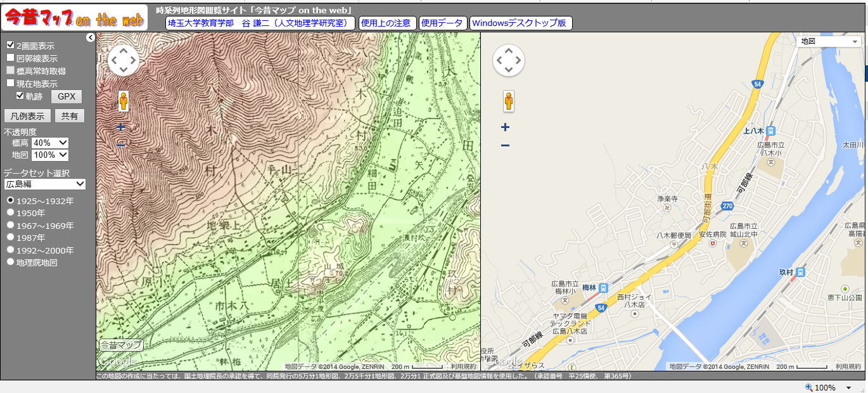The width and height of the screenshot is (868, 393).
Task: Click the GPX button
Action: tap(67, 96)
